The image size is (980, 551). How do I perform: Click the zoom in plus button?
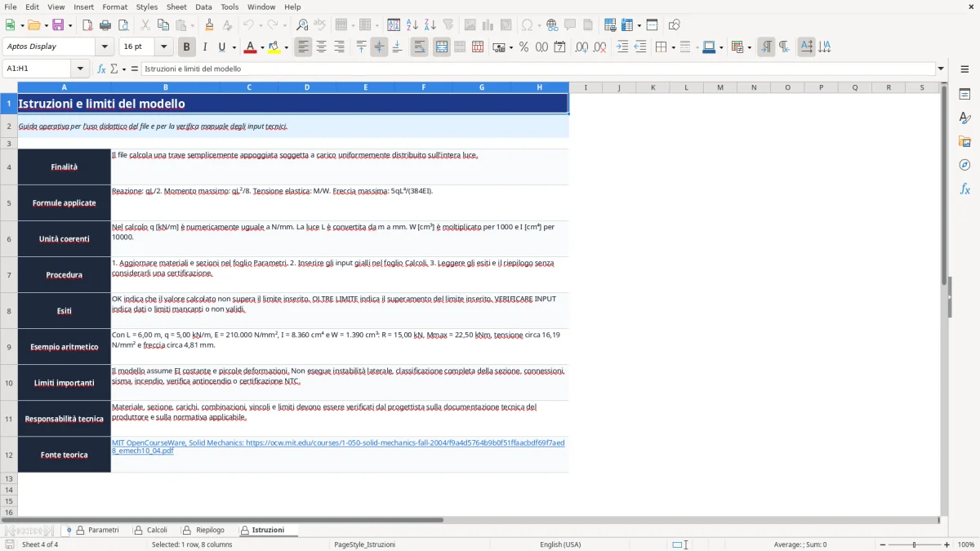947,544
